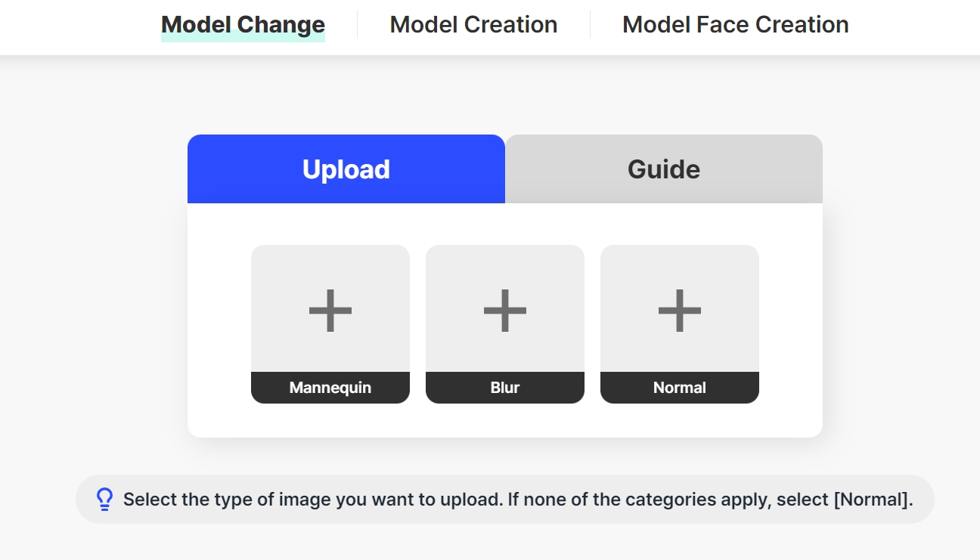Click the dark Blur label bar
The height and width of the screenshot is (560, 980).
(505, 388)
